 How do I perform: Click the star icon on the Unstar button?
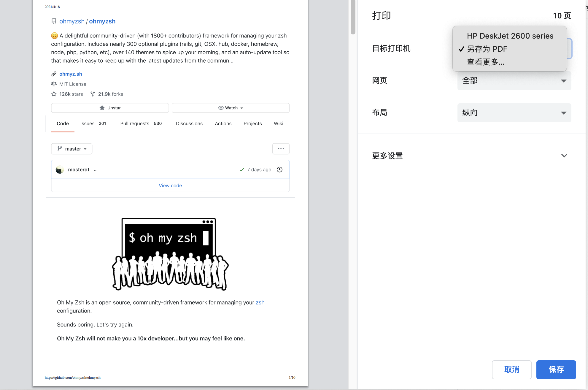[102, 108]
